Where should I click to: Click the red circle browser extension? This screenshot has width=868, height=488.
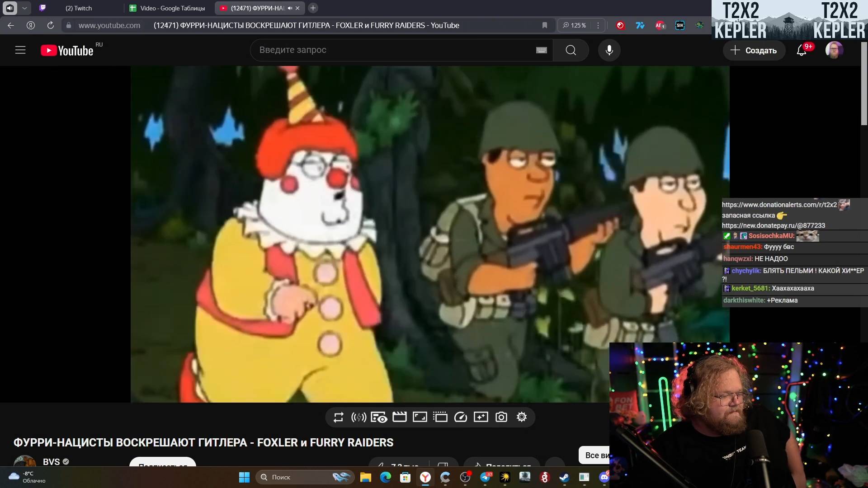pos(620,26)
